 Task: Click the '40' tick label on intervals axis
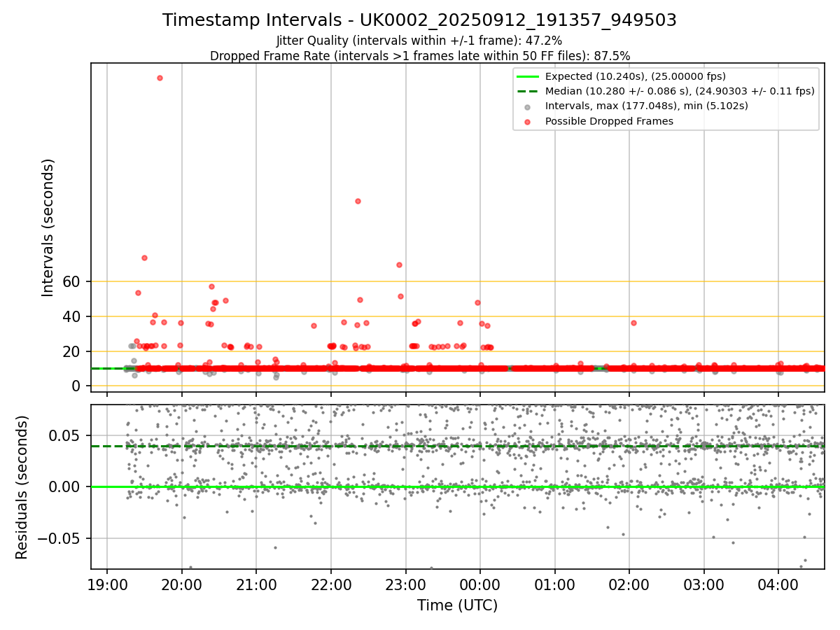(x=72, y=316)
